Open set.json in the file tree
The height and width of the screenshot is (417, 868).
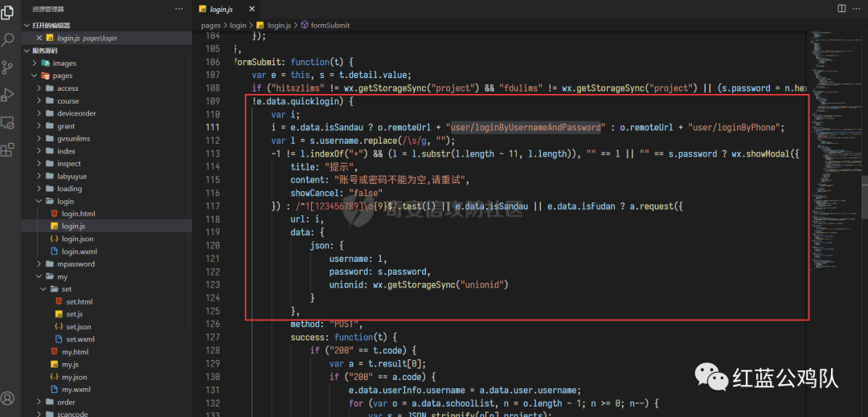click(x=79, y=327)
